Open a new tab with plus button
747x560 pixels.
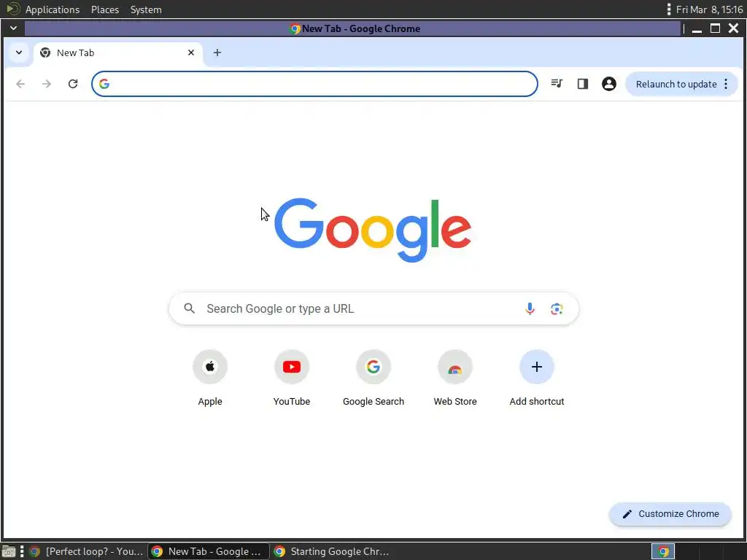(217, 52)
